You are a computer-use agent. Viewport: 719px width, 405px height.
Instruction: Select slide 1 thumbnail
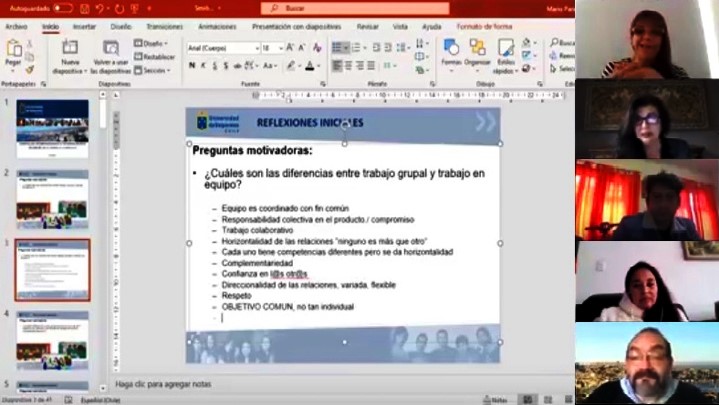click(52, 129)
